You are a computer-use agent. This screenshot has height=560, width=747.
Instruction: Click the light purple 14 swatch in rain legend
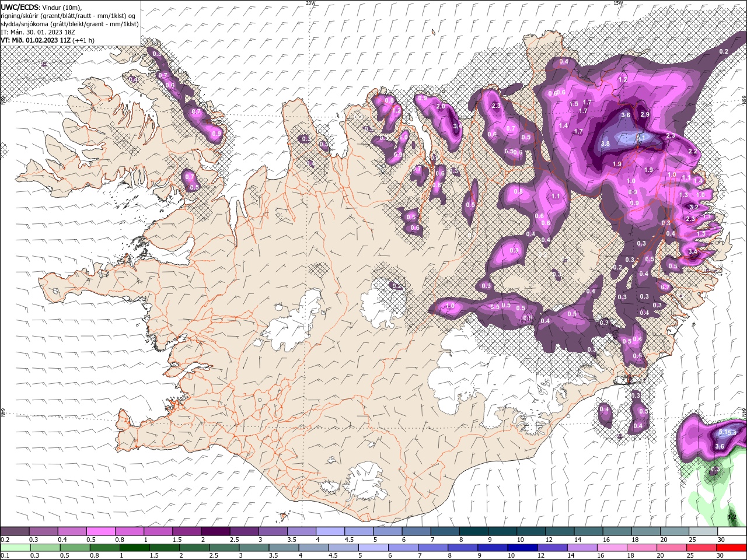pos(582,547)
